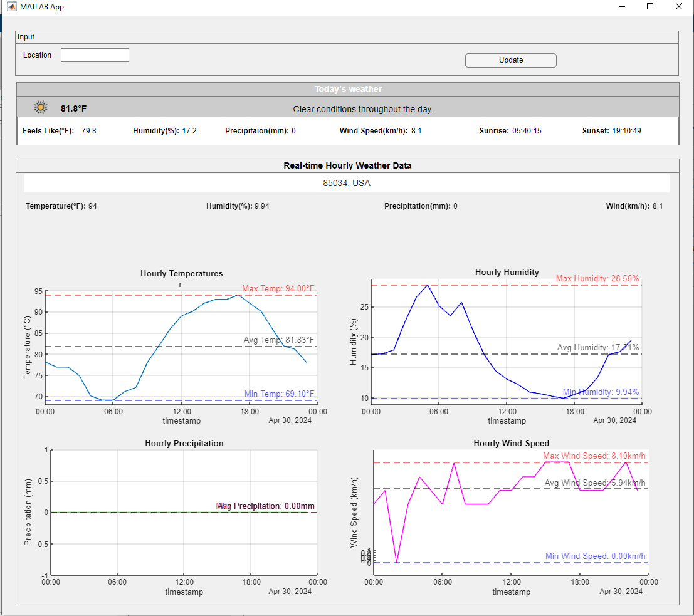Click 'Clear conditions throughout the day.' description
The width and height of the screenshot is (694, 616).
point(363,109)
